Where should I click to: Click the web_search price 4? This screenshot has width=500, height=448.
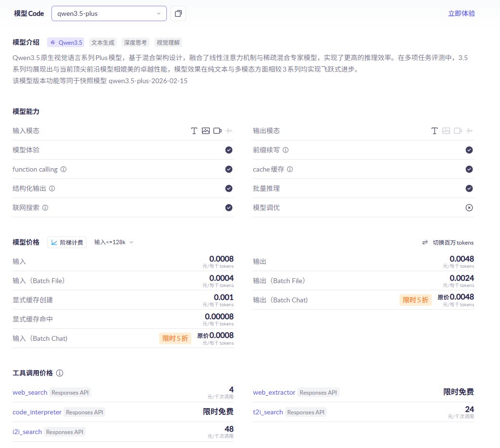click(231, 390)
